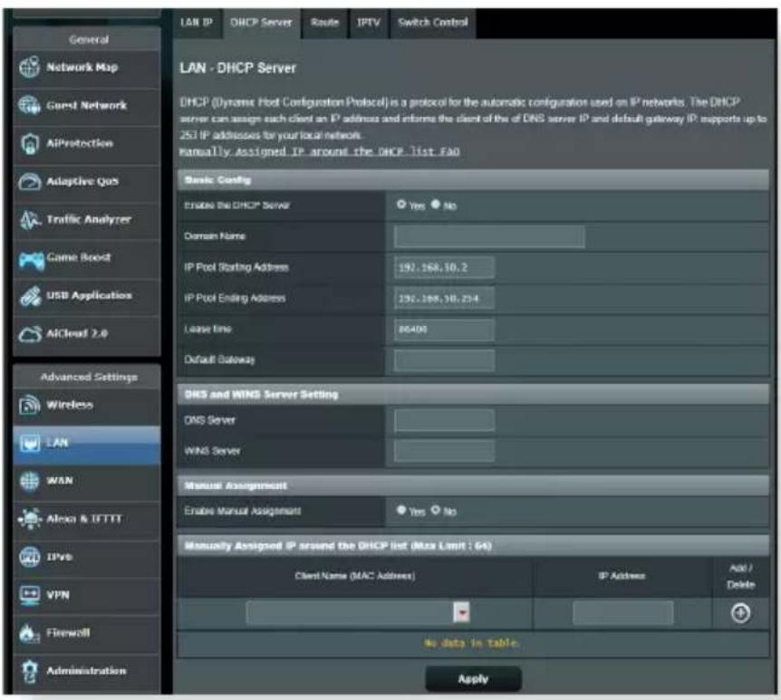
Task: Focus the manual IP Address input field
Action: pos(622,613)
